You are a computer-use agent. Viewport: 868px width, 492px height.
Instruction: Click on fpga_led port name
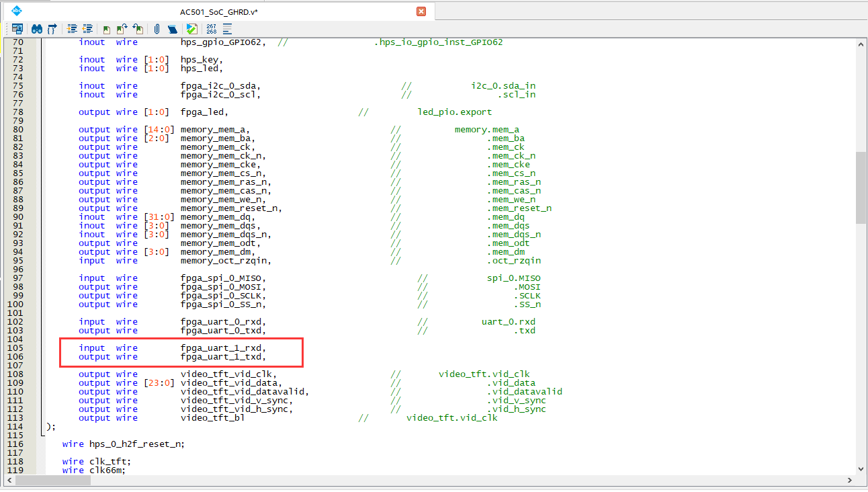click(x=202, y=112)
